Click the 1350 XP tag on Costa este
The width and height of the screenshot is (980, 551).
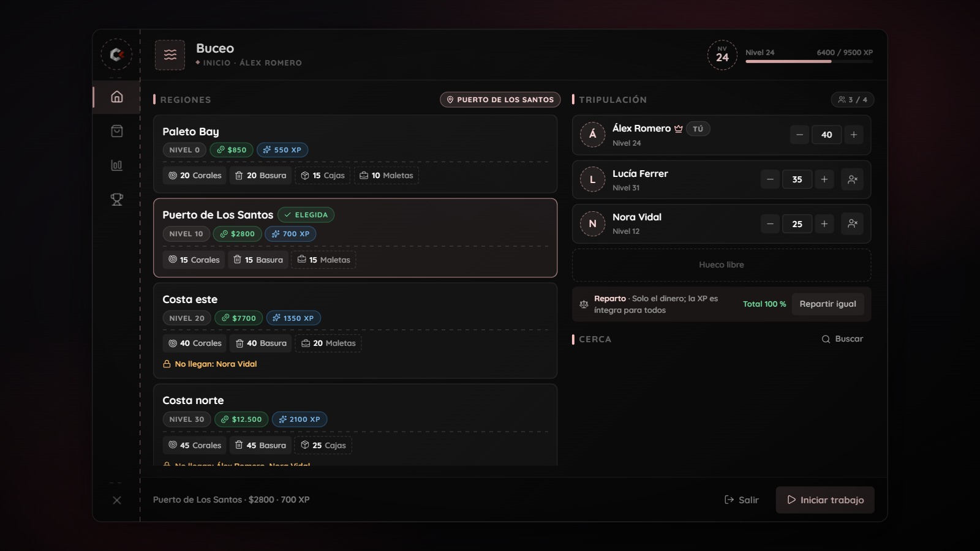pos(293,318)
